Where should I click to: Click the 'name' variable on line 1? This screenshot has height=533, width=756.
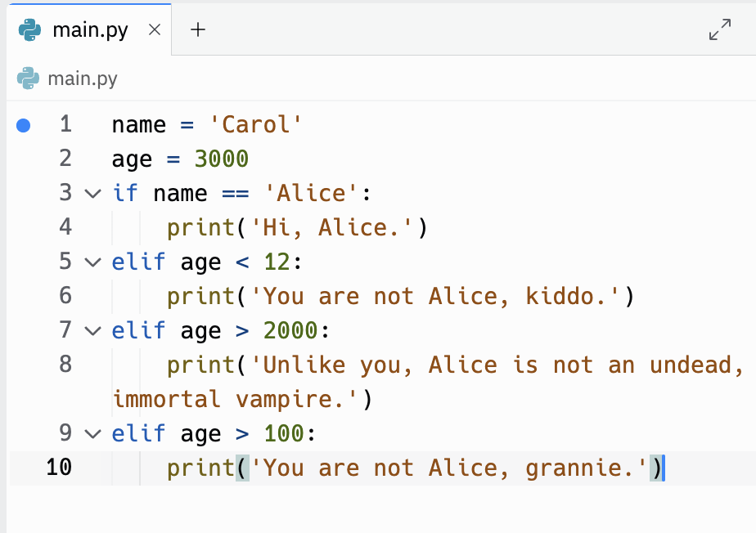click(x=139, y=125)
